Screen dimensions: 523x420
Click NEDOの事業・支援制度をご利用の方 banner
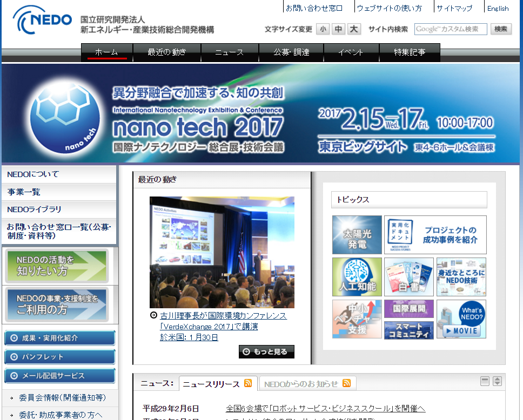tap(57, 304)
